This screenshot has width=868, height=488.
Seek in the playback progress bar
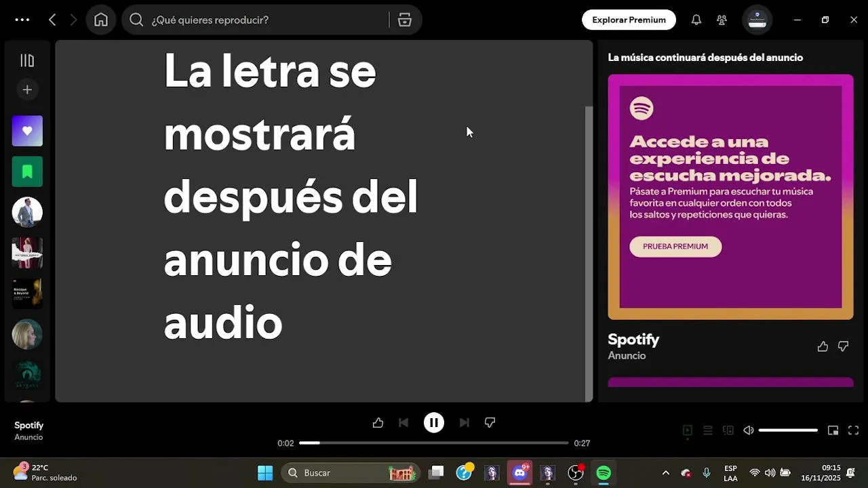tap(434, 443)
